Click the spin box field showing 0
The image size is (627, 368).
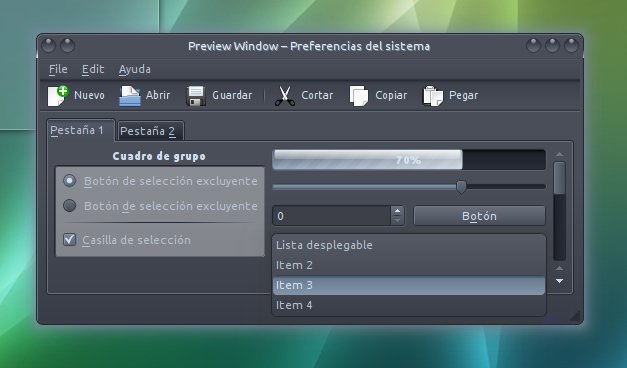point(331,216)
